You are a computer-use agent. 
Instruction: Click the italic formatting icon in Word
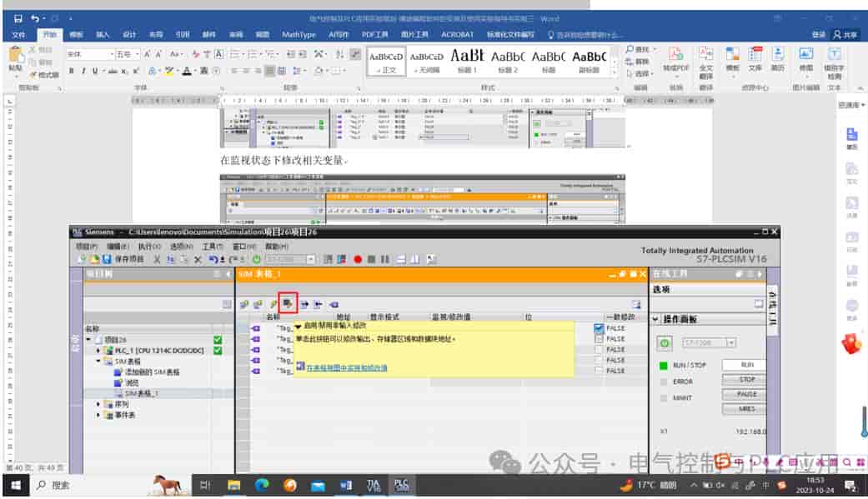(x=83, y=71)
